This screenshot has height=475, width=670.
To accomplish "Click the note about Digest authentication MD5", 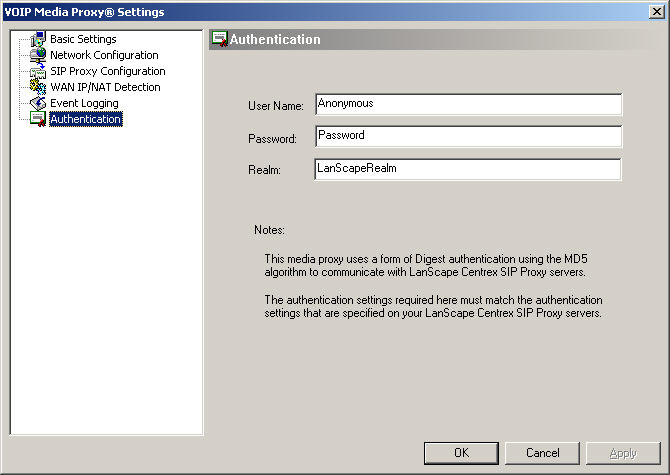I will point(426,265).
